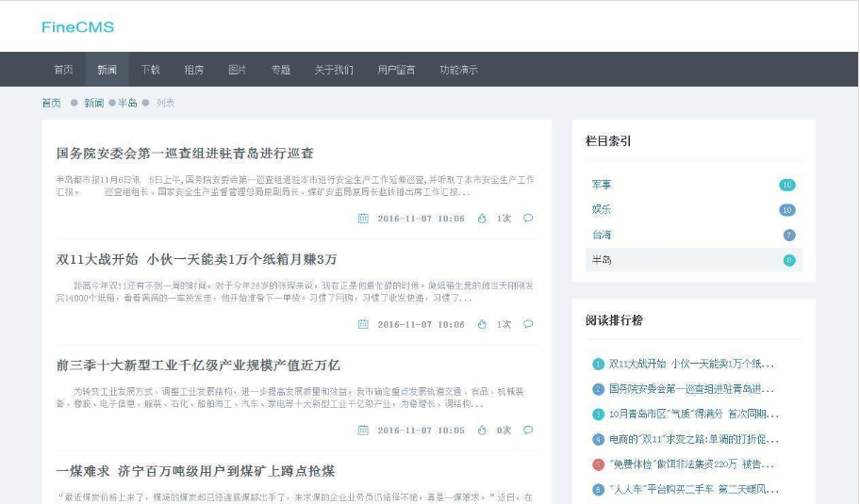Click summary text starting 距离今年双11还有不到一周
Screen dimensions: 860x504
(x=295, y=292)
